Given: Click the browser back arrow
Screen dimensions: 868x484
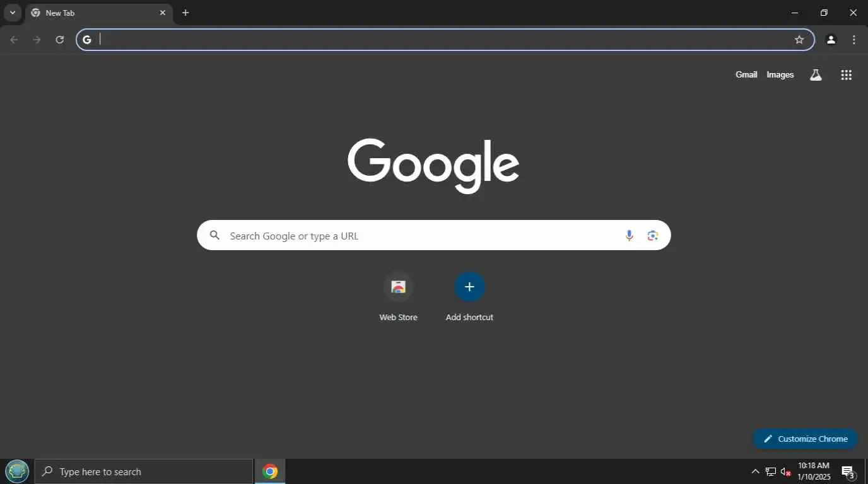Looking at the screenshot, I should click(x=15, y=40).
